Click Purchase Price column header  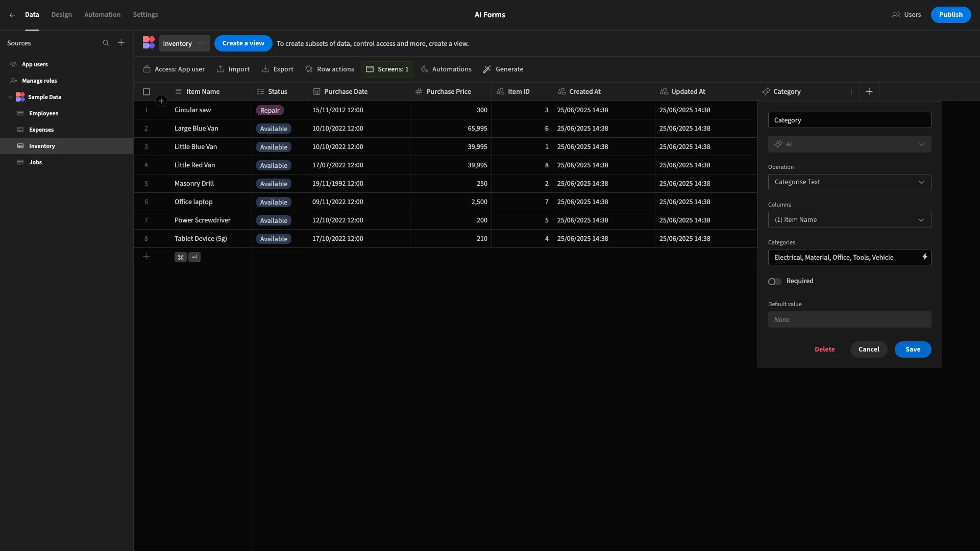451,92
